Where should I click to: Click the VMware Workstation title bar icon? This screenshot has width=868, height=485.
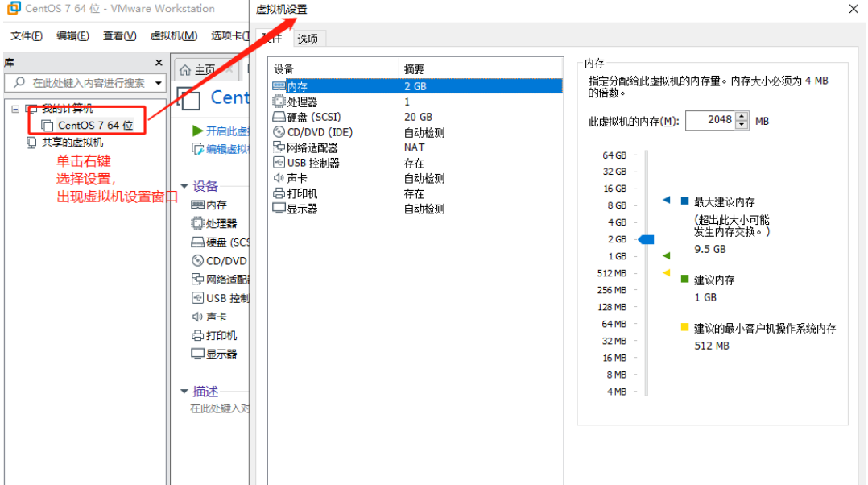tap(14, 8)
